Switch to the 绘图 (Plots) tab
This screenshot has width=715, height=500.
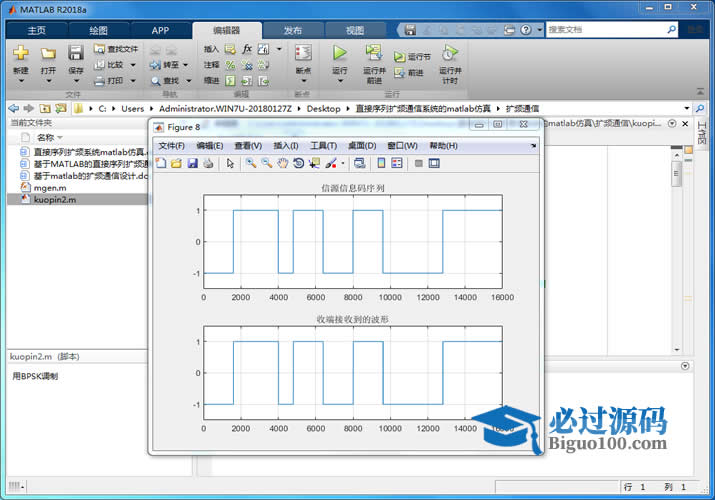(98, 30)
